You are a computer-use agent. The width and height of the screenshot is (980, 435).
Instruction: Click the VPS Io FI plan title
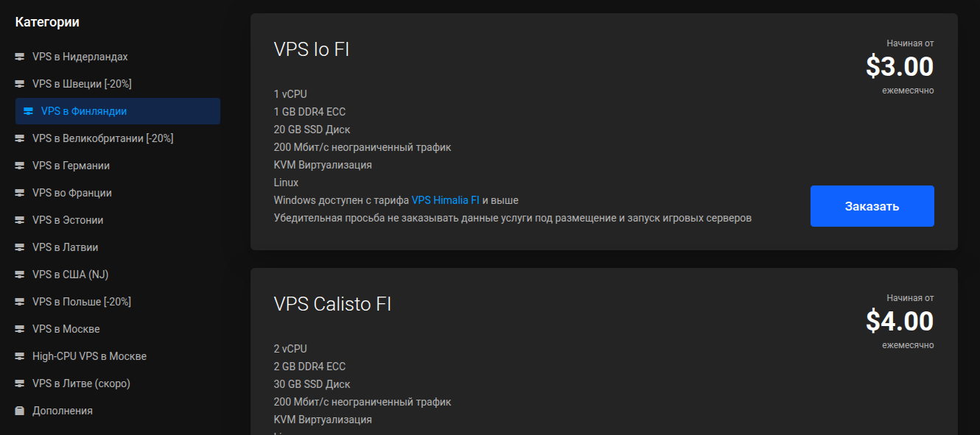[311, 49]
